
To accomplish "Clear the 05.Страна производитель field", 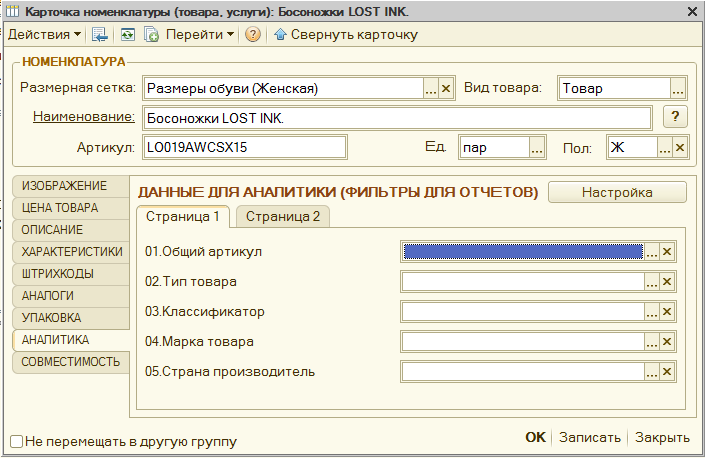I will tap(667, 372).
